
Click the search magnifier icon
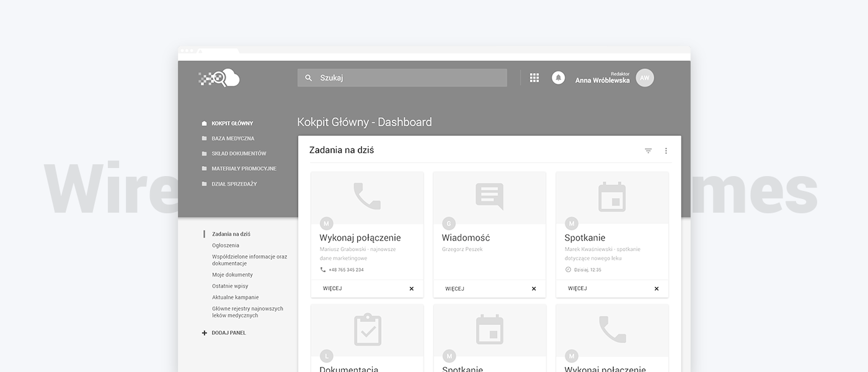309,78
